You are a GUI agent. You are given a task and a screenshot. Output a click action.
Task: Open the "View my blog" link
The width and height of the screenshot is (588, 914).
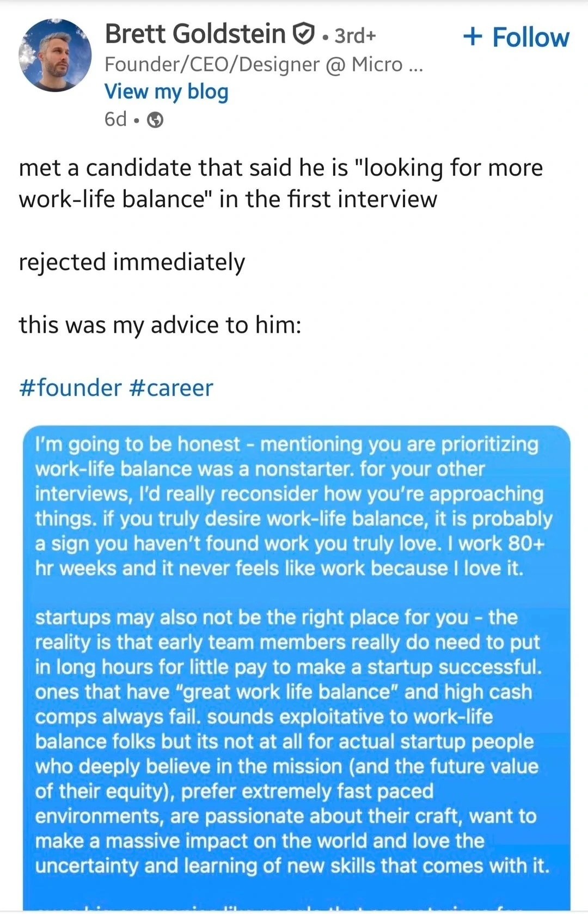pyautogui.click(x=166, y=92)
